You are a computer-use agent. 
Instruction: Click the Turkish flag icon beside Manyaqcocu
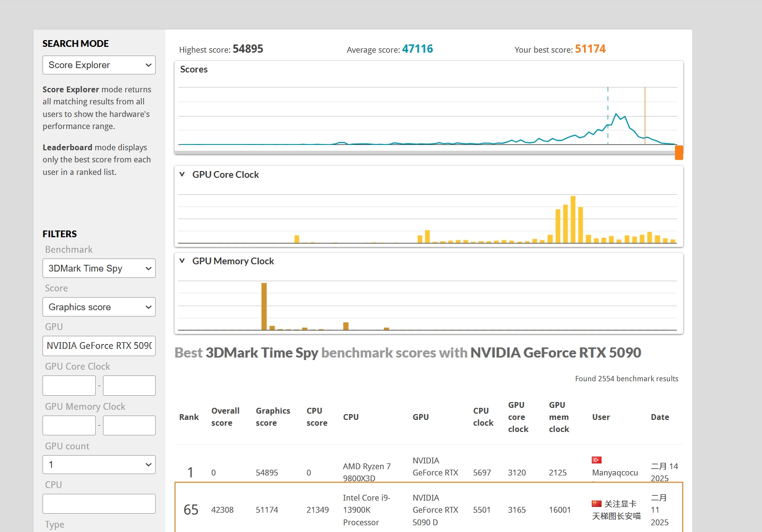[597, 460]
